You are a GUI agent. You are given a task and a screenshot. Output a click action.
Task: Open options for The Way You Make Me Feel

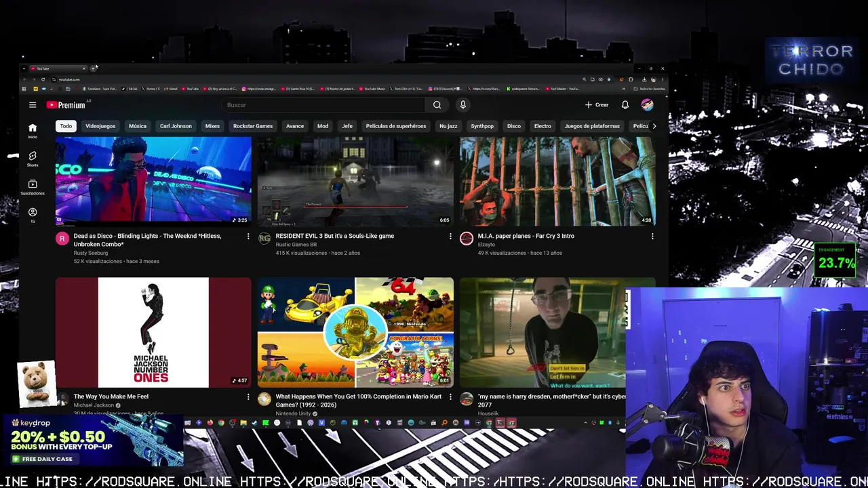[x=248, y=397]
